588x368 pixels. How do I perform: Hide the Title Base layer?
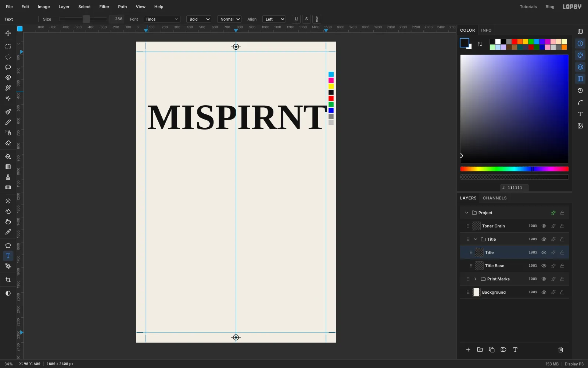coord(544,266)
